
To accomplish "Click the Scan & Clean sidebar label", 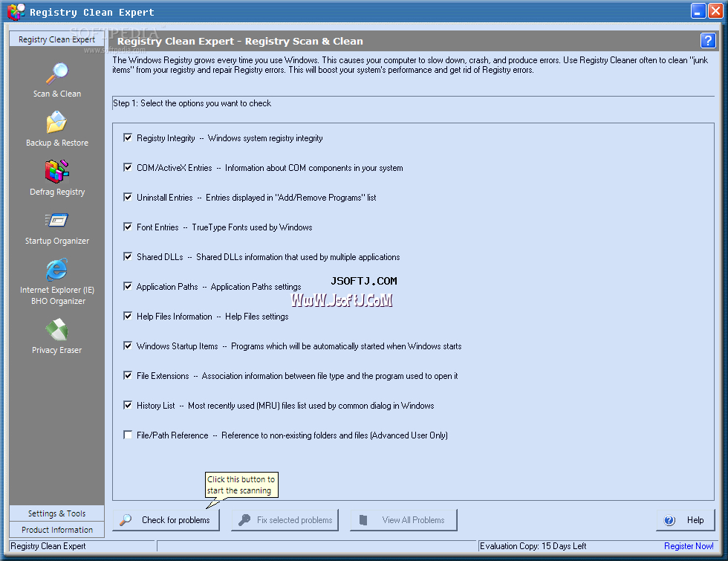I will point(57,94).
